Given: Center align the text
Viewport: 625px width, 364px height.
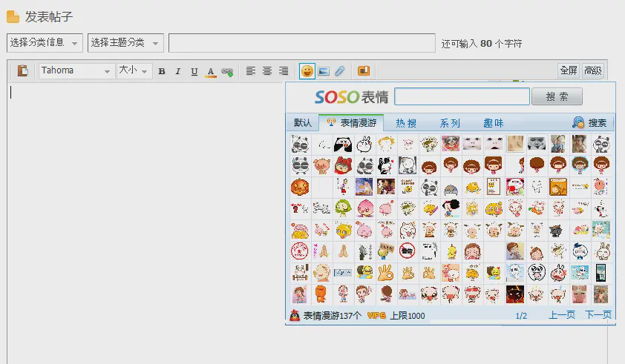Looking at the screenshot, I should (x=267, y=71).
